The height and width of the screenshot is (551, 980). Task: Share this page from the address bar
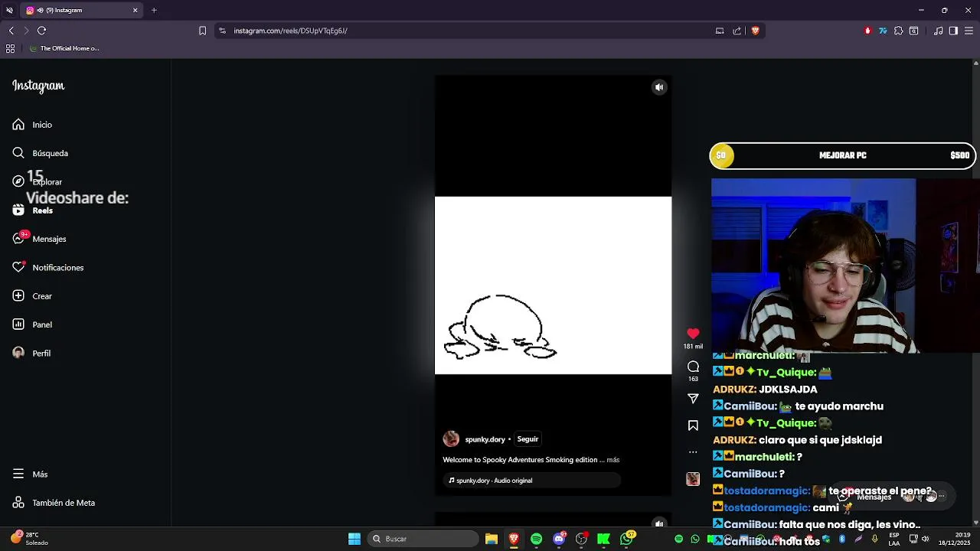click(737, 31)
